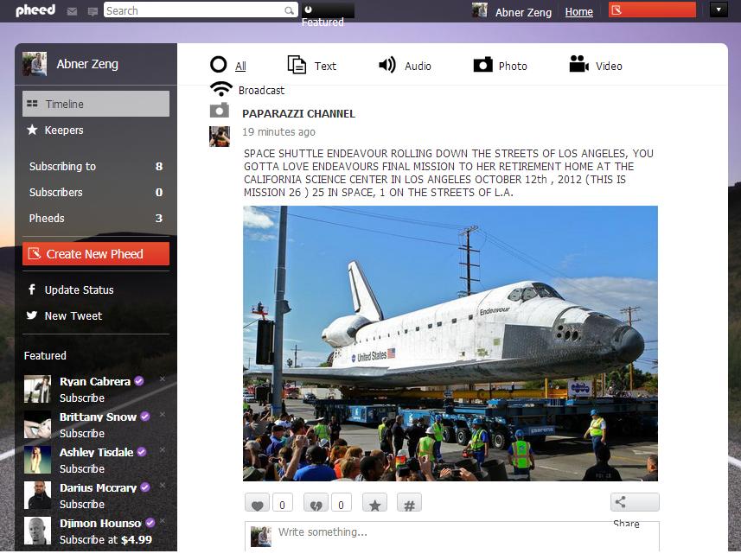Subscribe to Darius Mccrary
Image resolution: width=741 pixels, height=560 pixels.
pos(82,505)
